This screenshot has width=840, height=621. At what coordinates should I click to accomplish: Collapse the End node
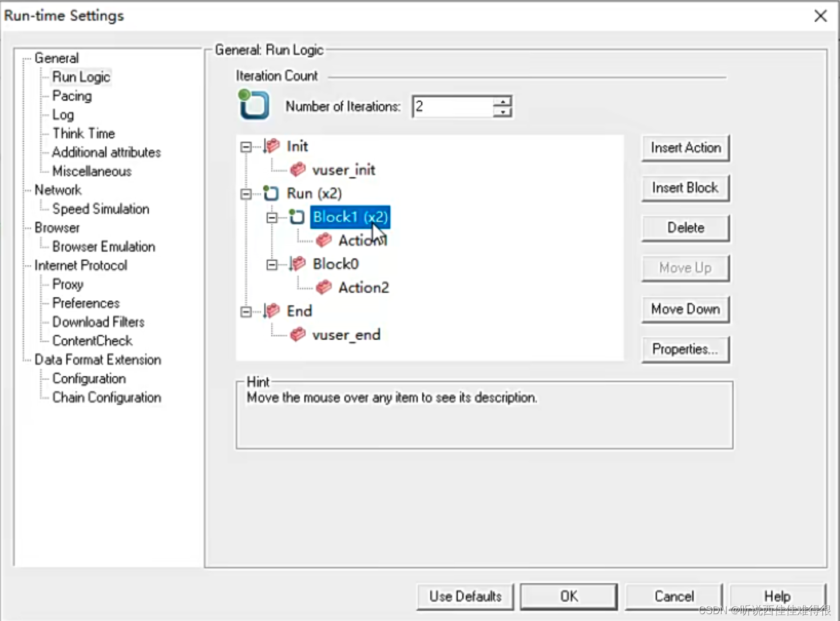pos(246,311)
